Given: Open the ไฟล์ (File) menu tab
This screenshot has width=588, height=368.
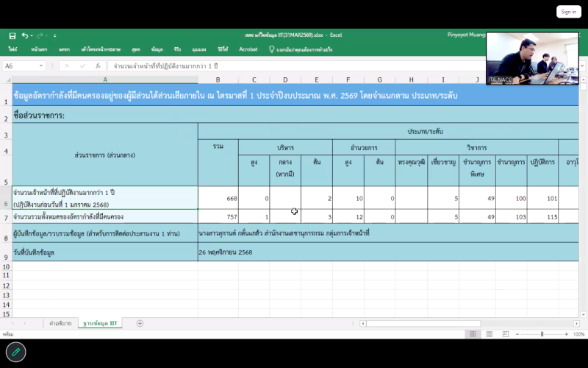Looking at the screenshot, I should click(x=12, y=49).
